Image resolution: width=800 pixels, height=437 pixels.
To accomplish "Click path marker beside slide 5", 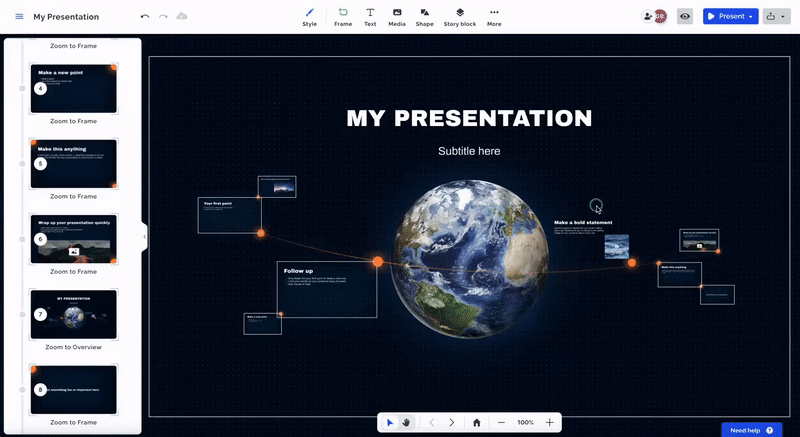I will pos(22,164).
